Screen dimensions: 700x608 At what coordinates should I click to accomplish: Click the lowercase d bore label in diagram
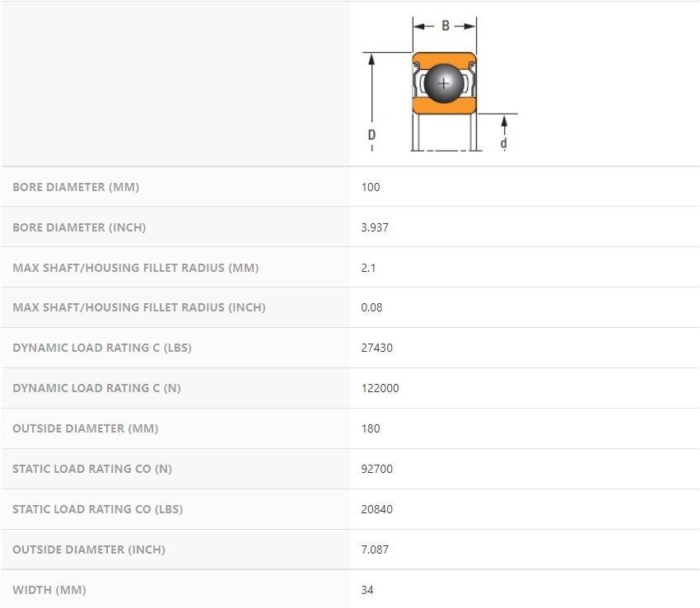[x=503, y=143]
